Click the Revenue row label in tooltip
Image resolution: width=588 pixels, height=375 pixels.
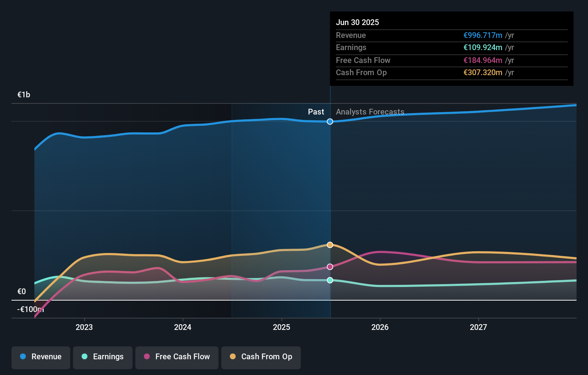point(351,35)
